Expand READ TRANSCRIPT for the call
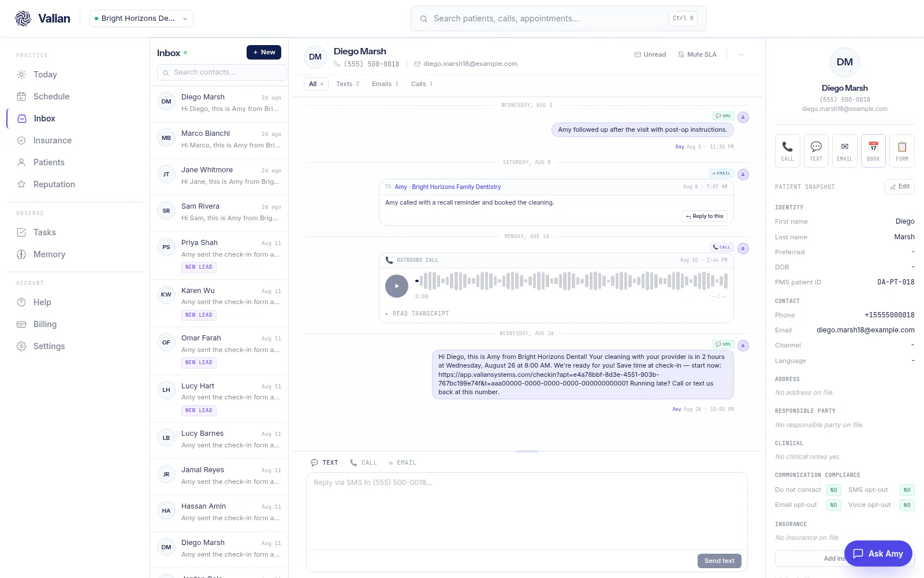 [x=417, y=313]
